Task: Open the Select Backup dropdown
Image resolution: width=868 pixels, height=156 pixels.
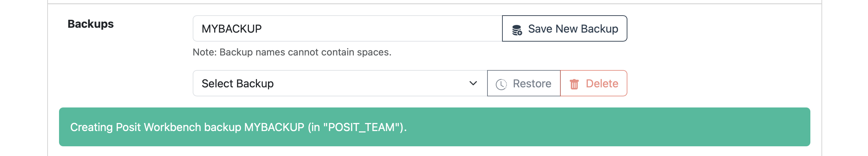Action: pos(340,83)
